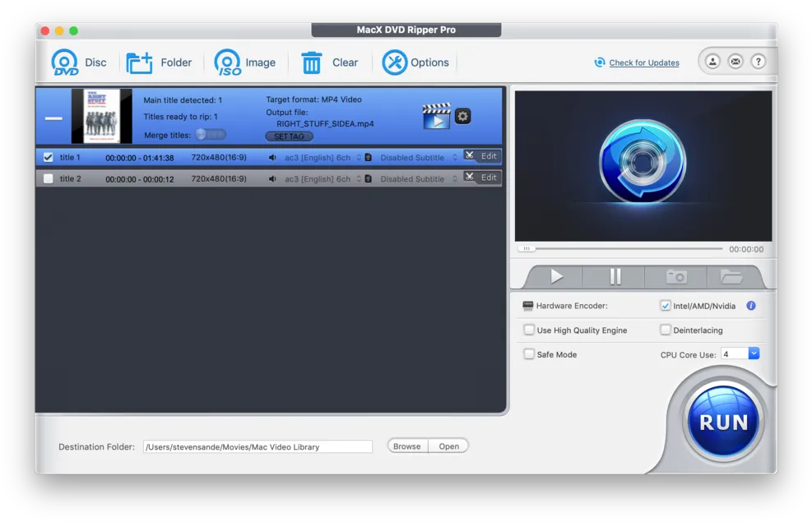Screen dimensions: 812x522
Task: Open the destination folder
Action: pyautogui.click(x=448, y=446)
